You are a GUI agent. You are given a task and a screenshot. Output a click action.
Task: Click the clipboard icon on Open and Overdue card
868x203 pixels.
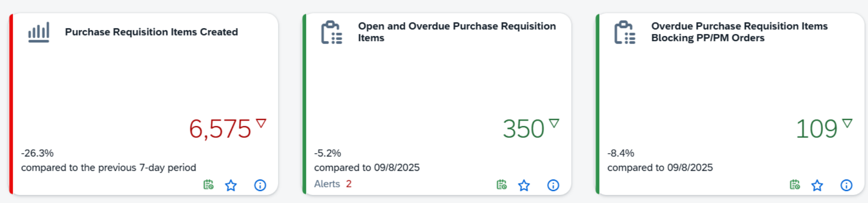(x=331, y=32)
